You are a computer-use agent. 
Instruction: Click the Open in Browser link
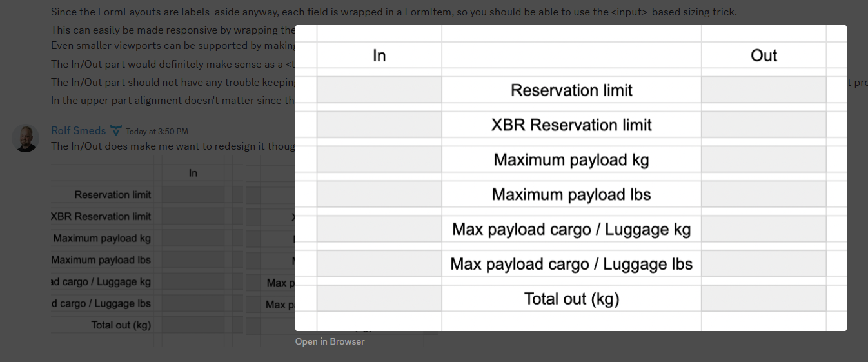[x=330, y=341]
